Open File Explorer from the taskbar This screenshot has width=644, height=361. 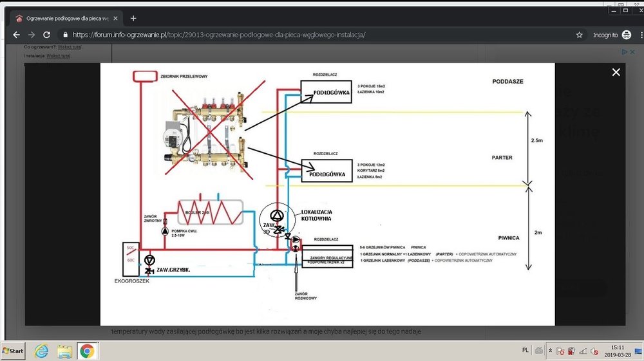coord(64,351)
